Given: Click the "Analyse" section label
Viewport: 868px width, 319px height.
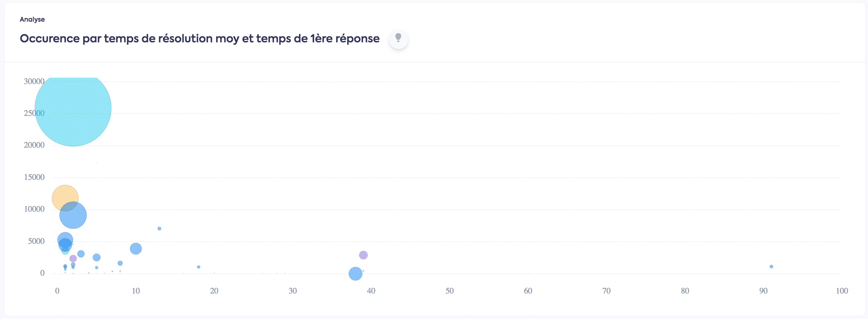Looking at the screenshot, I should 32,19.
